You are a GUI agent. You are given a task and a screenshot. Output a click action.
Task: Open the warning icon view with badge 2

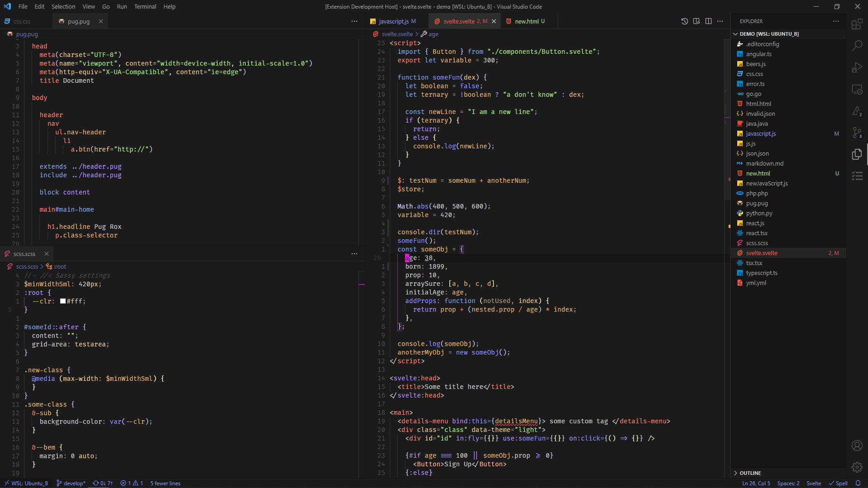pos(857,111)
